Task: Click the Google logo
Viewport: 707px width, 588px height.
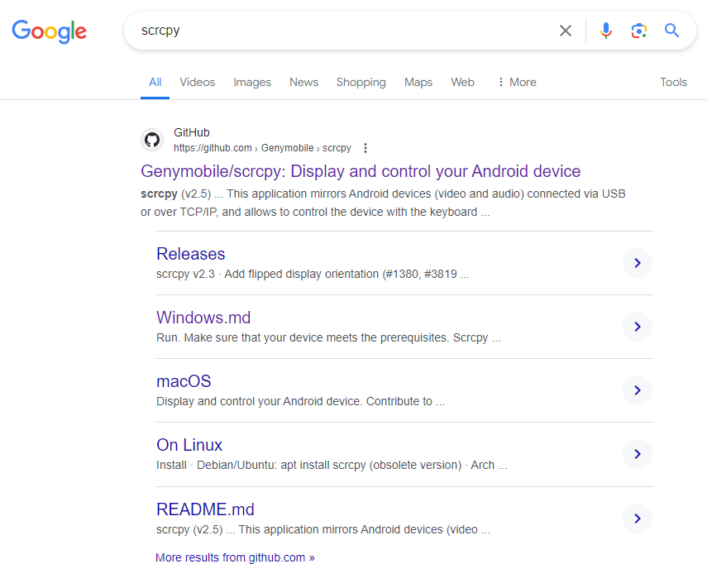Action: tap(49, 31)
